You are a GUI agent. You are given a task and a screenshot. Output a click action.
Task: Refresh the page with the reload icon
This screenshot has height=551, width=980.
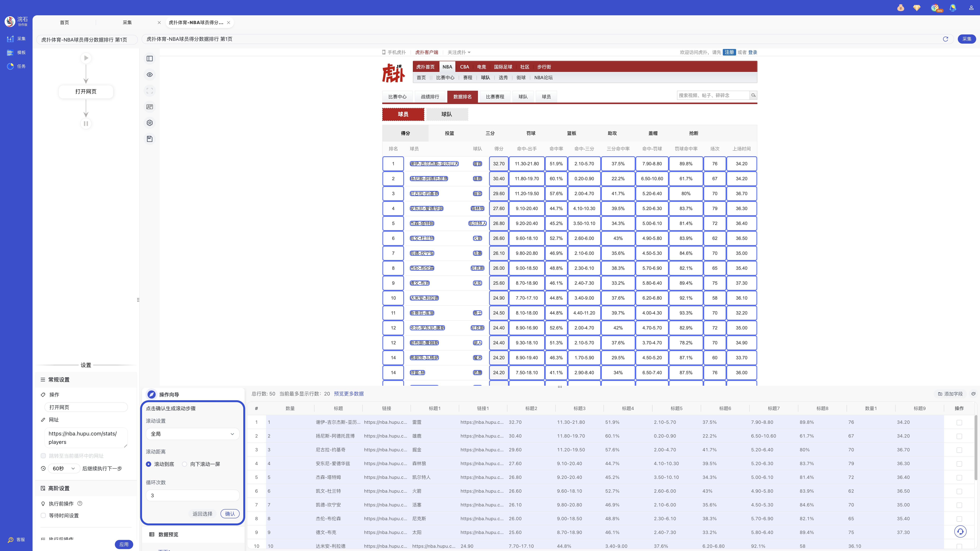pos(945,39)
